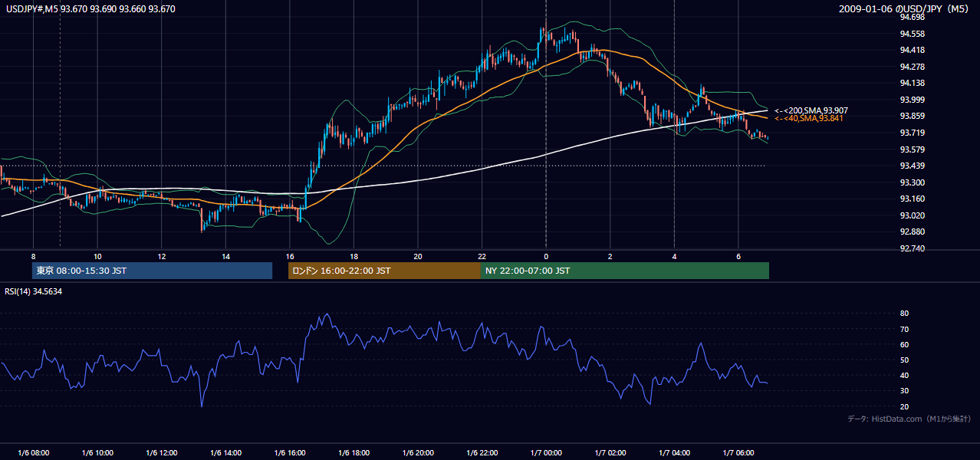The image size is (980, 460).
Task: Click price axis value 93.439
Action: coord(912,166)
